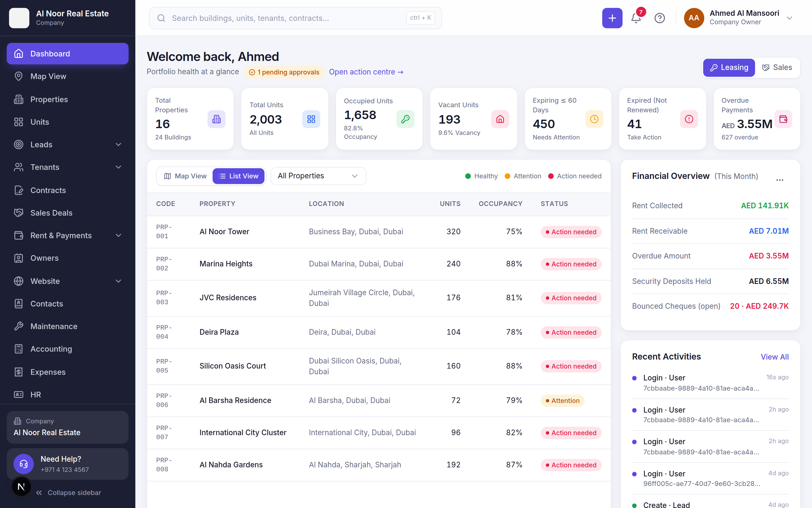Open the All Properties dropdown
The image size is (812, 508).
[318, 176]
